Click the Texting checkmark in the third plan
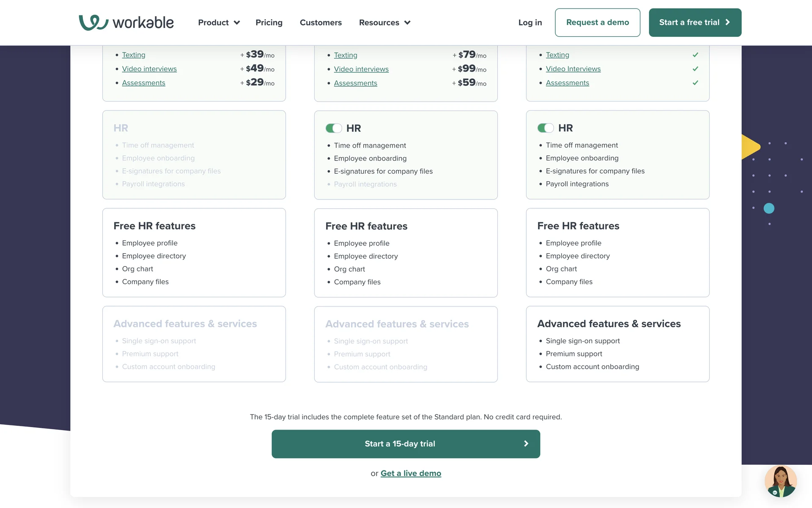 point(695,55)
